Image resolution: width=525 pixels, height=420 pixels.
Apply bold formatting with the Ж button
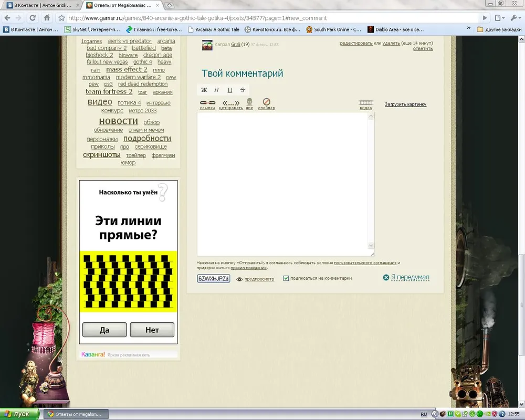[204, 90]
